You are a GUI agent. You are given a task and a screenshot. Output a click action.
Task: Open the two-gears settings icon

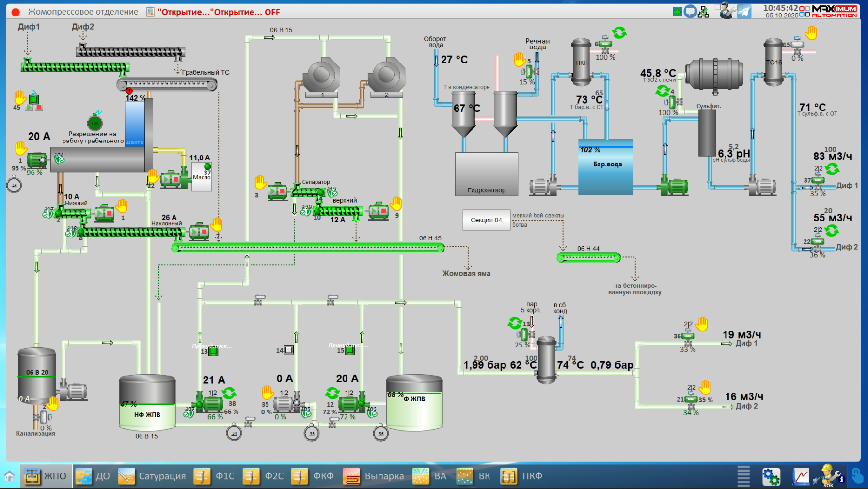771,476
